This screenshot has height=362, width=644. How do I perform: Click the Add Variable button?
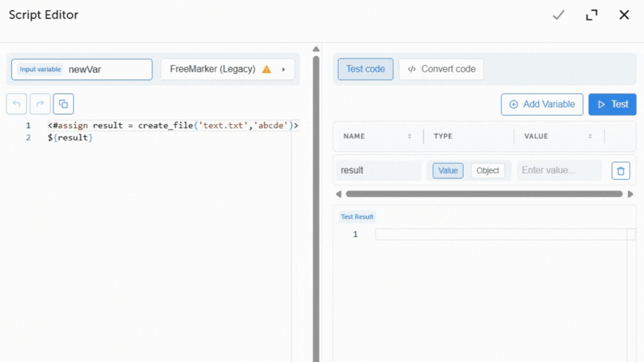(x=542, y=104)
